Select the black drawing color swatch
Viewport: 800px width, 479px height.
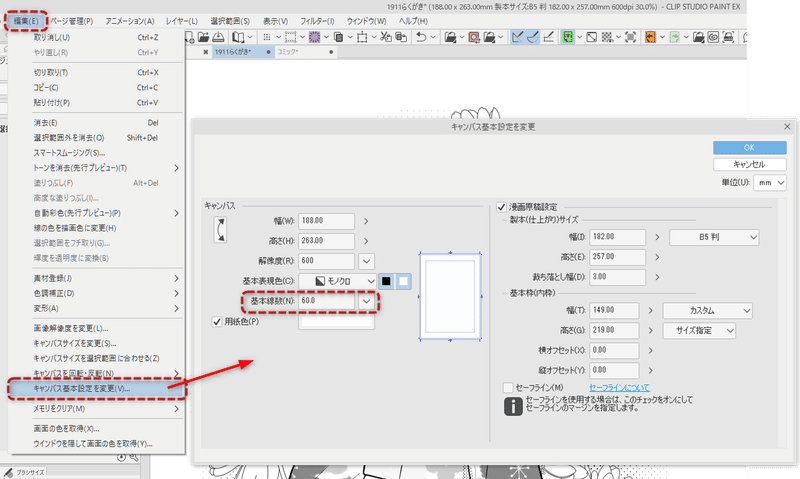386,281
